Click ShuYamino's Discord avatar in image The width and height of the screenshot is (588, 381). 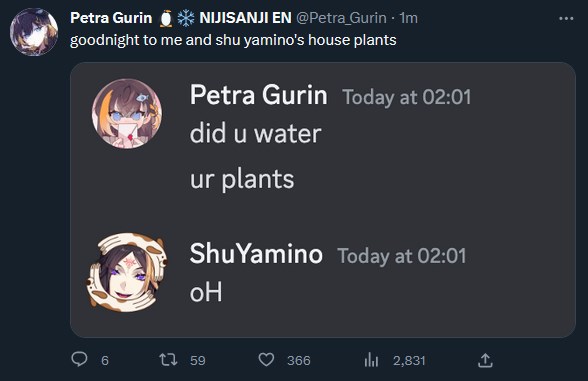pos(127,273)
